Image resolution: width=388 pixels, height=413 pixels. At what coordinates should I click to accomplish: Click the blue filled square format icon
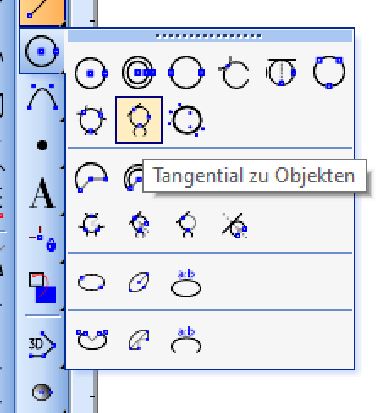(x=42, y=287)
